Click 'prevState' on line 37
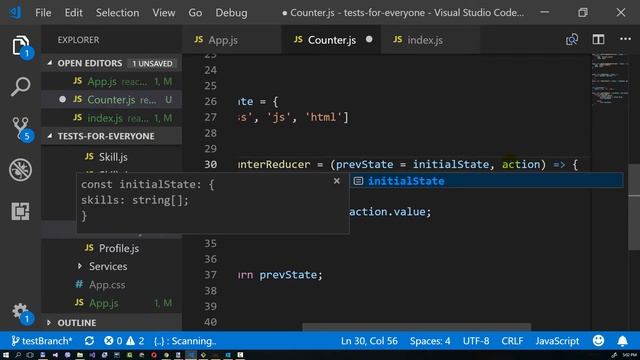 coord(288,275)
